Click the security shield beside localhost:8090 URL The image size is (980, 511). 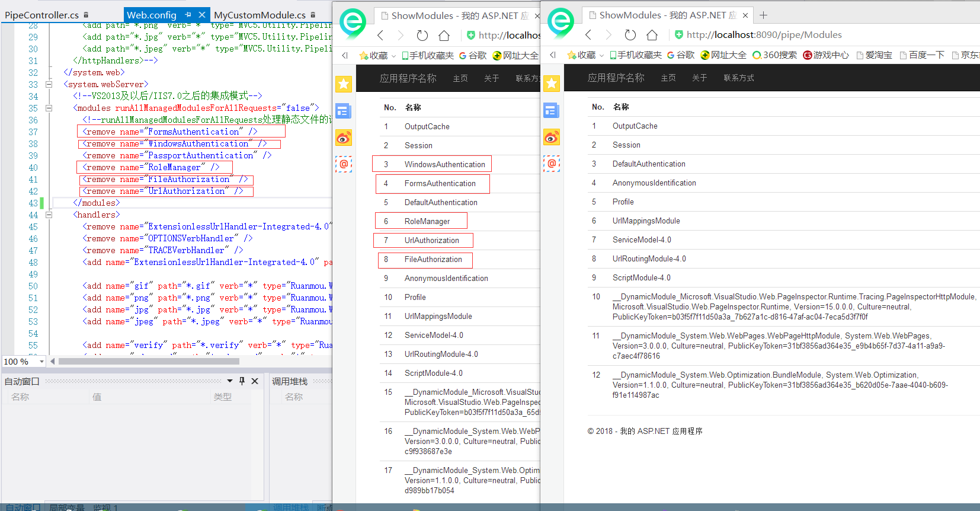[x=679, y=35]
